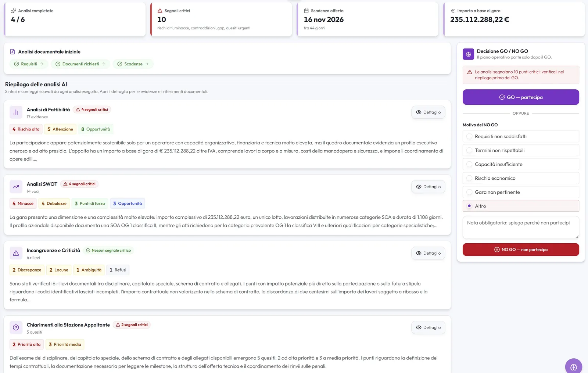This screenshot has height=373, width=588.
Task: Click the Scadenza offerta calendar icon
Action: click(x=306, y=11)
